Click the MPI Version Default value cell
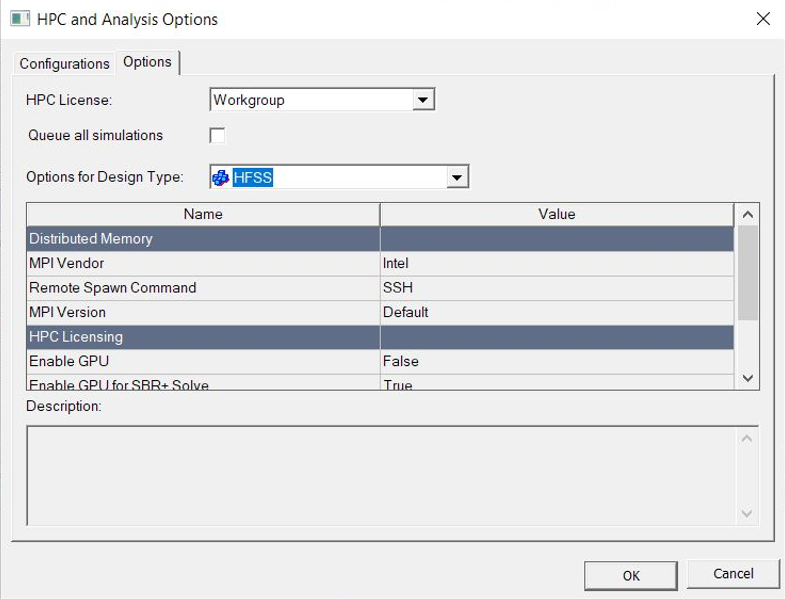Image resolution: width=785 pixels, height=599 pixels. tap(557, 313)
